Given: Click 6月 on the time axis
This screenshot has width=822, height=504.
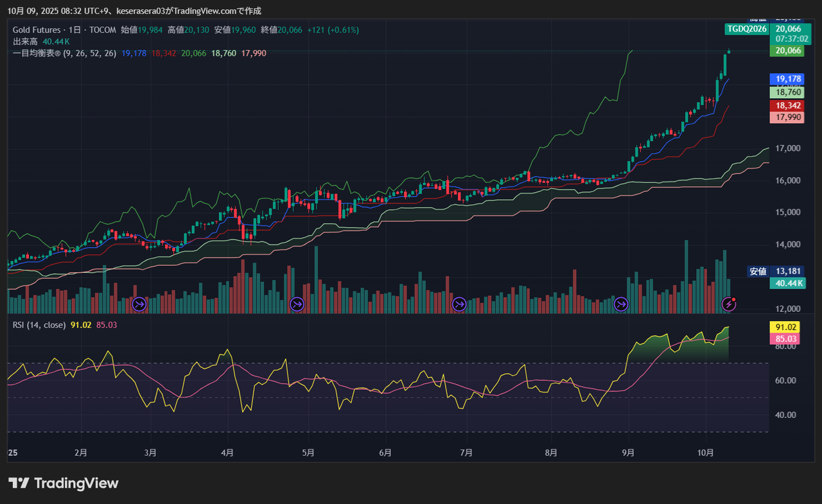Looking at the screenshot, I should [385, 453].
